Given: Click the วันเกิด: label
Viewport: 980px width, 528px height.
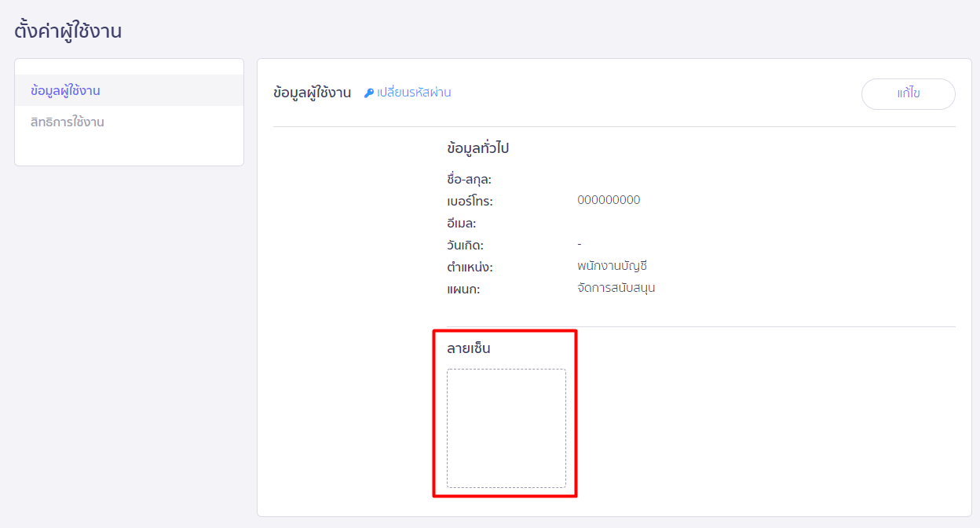Looking at the screenshot, I should (x=465, y=246).
